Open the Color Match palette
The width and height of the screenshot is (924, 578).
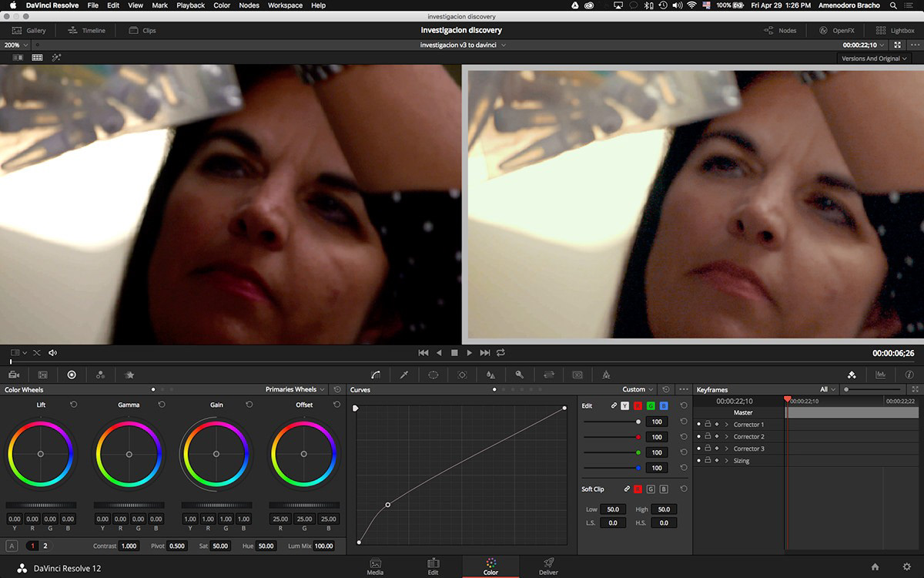(43, 375)
